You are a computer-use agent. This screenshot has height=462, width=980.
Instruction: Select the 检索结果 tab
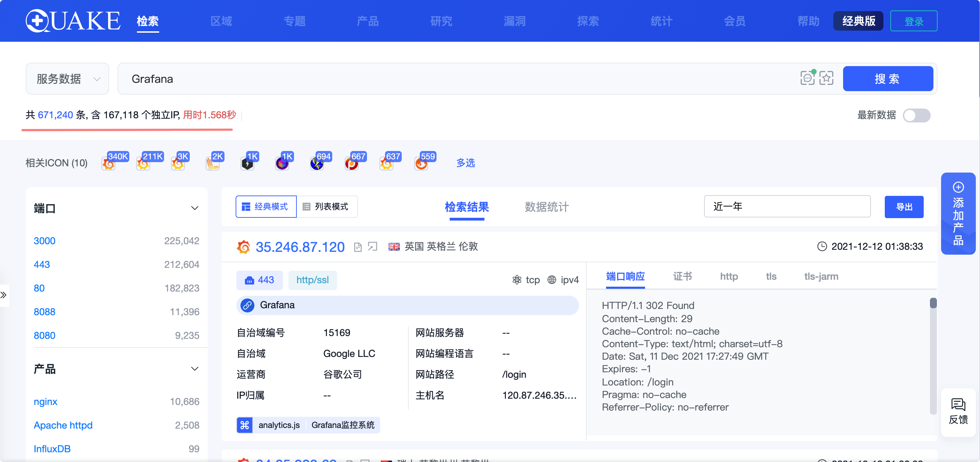(x=467, y=207)
